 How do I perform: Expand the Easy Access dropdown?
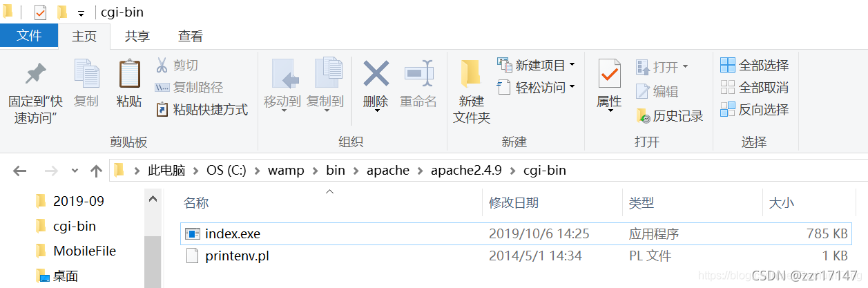point(572,88)
